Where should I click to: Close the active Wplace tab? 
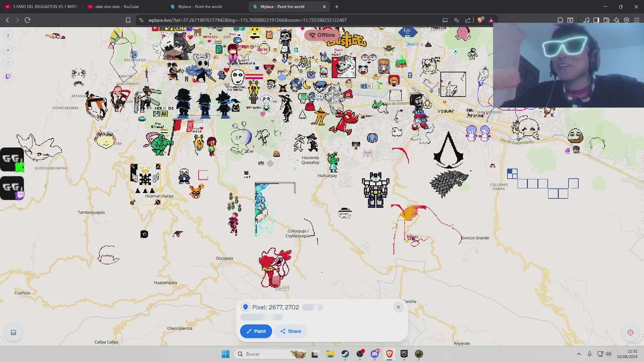pyautogui.click(x=324, y=7)
